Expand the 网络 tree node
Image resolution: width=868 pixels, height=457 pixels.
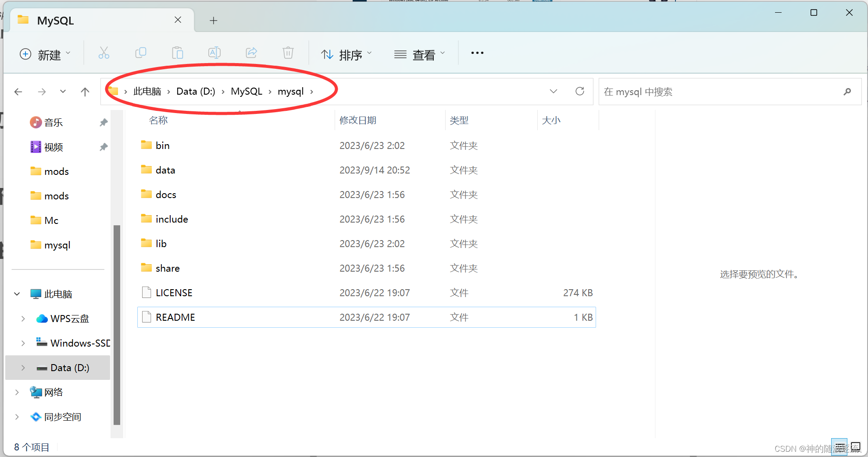point(17,392)
